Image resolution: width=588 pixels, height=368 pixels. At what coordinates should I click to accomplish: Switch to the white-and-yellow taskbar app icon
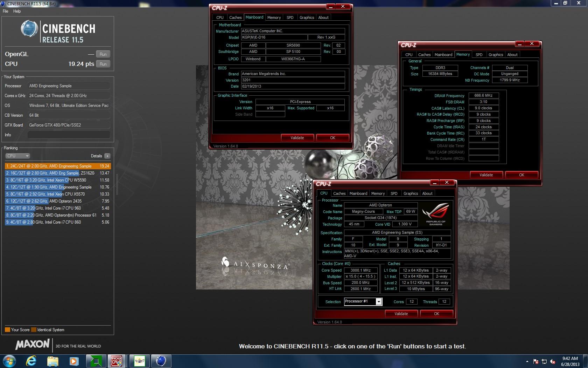point(139,361)
